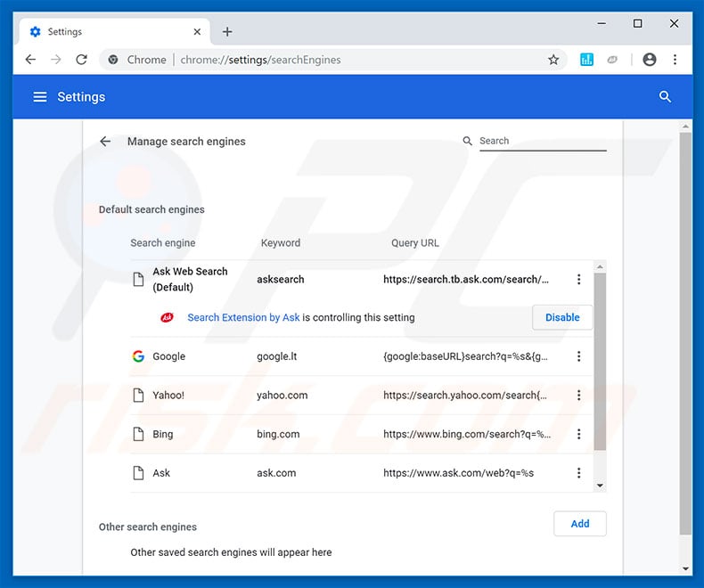Click the Query URL column header

click(x=415, y=243)
